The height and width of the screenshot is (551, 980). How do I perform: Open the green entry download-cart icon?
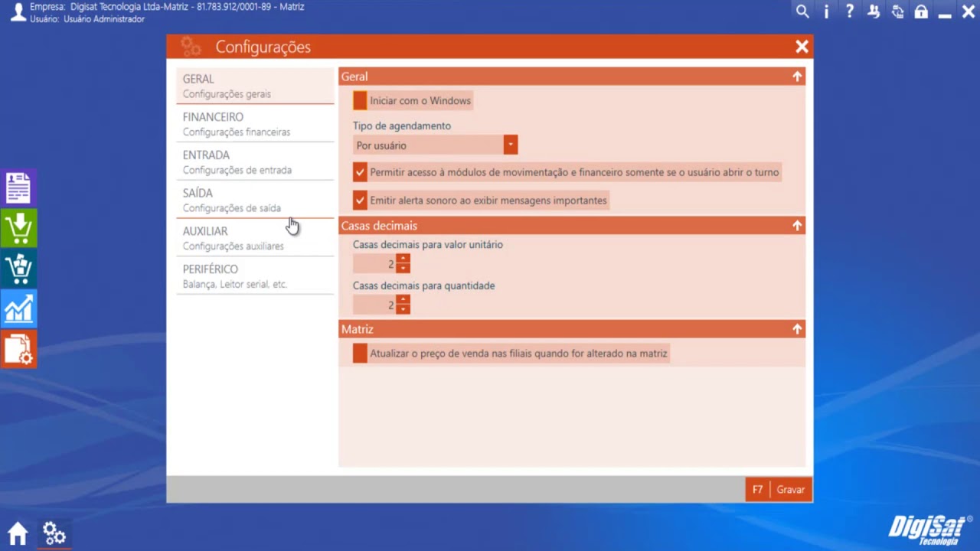tap(18, 228)
